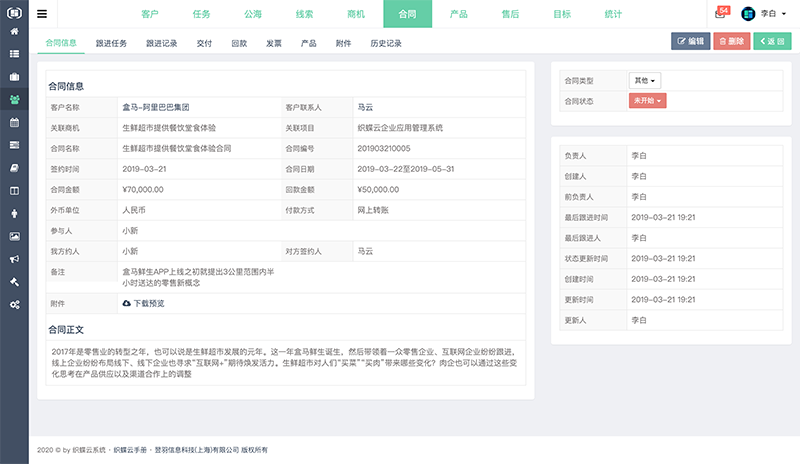Go to the 售后 top menu
Viewport: 800px width, 464px height.
pyautogui.click(x=510, y=14)
